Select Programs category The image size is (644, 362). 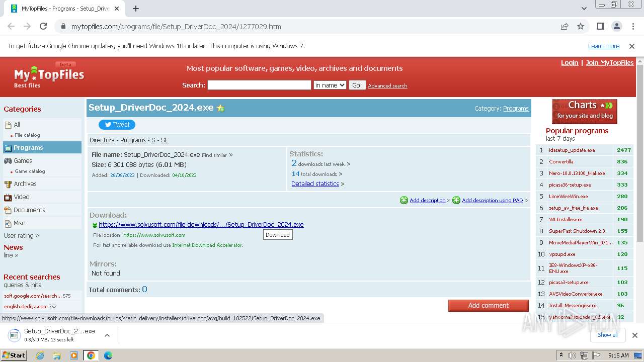(x=42, y=147)
